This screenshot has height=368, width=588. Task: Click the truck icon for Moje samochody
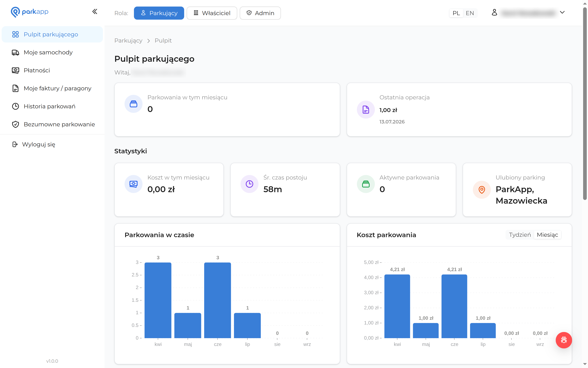[15, 52]
